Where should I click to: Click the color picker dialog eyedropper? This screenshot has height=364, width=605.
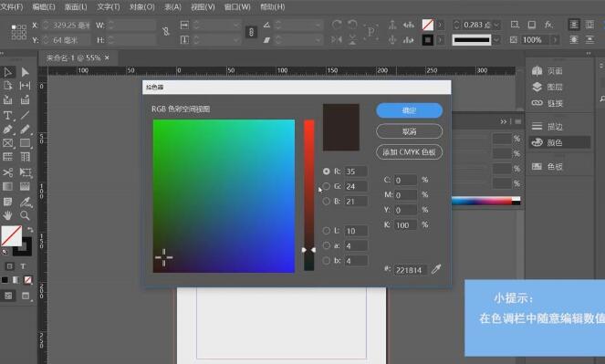pyautogui.click(x=436, y=269)
